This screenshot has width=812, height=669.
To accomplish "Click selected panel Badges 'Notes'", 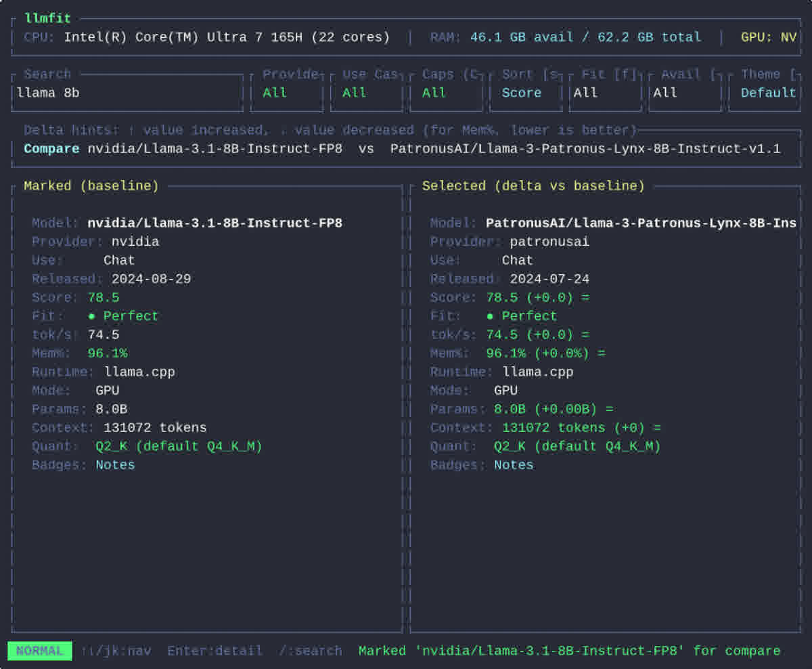I will click(x=514, y=465).
